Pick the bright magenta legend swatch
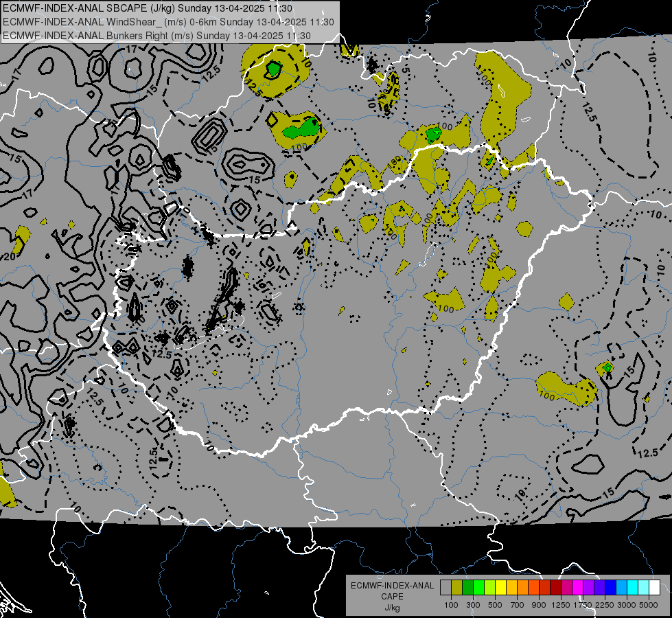This screenshot has height=618, width=672. (x=578, y=588)
